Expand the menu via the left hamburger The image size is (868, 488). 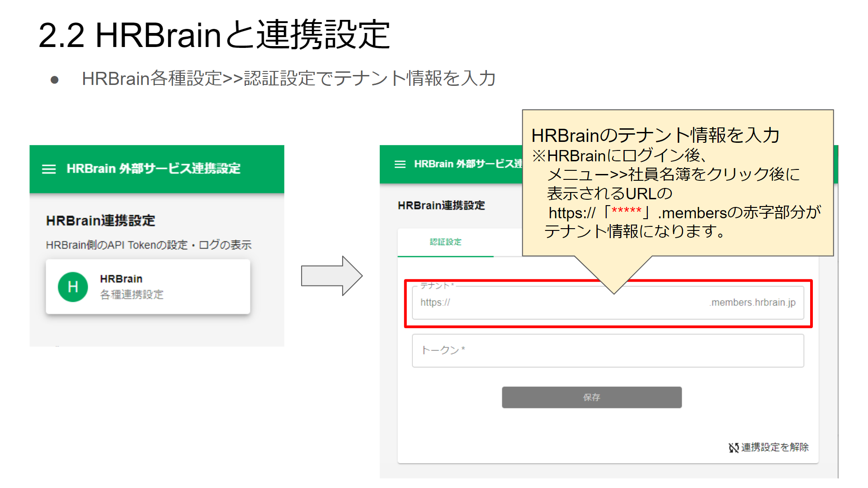click(x=48, y=169)
